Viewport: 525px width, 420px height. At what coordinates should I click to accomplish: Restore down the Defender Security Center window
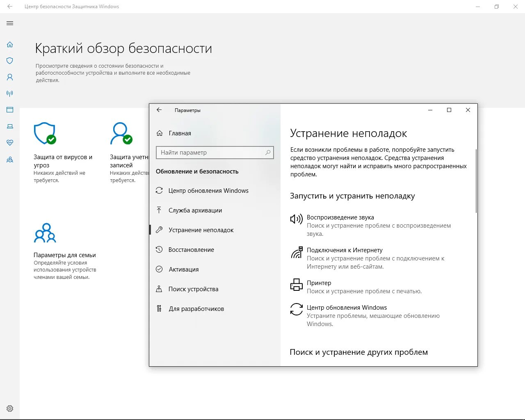coord(497,7)
